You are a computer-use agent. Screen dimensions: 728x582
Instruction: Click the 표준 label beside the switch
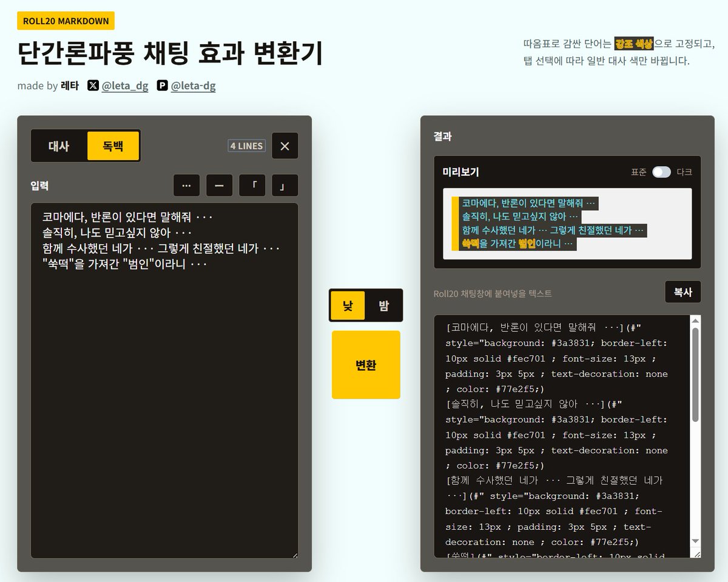639,172
